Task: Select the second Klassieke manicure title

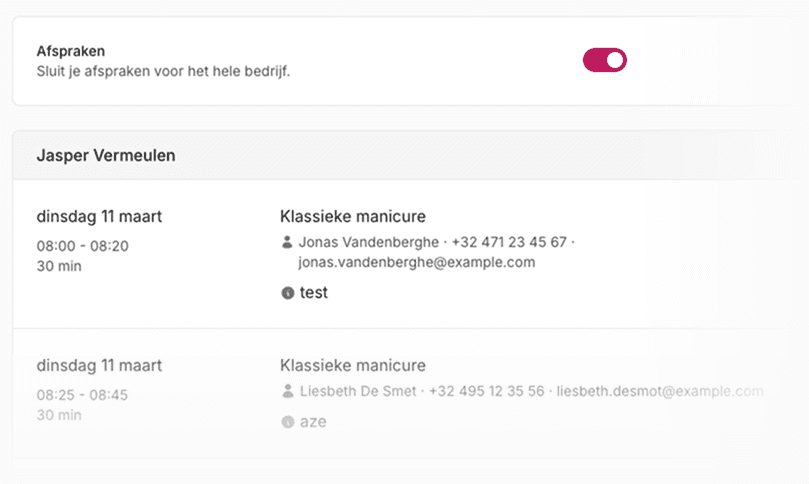Action: click(x=353, y=365)
